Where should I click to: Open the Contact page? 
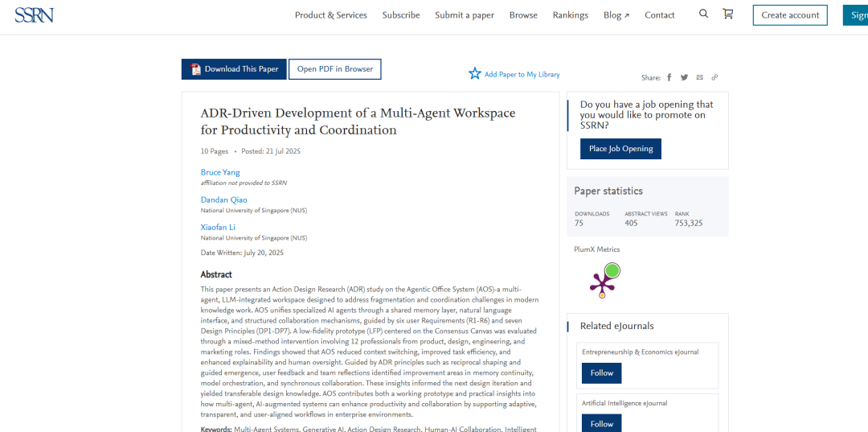(659, 15)
